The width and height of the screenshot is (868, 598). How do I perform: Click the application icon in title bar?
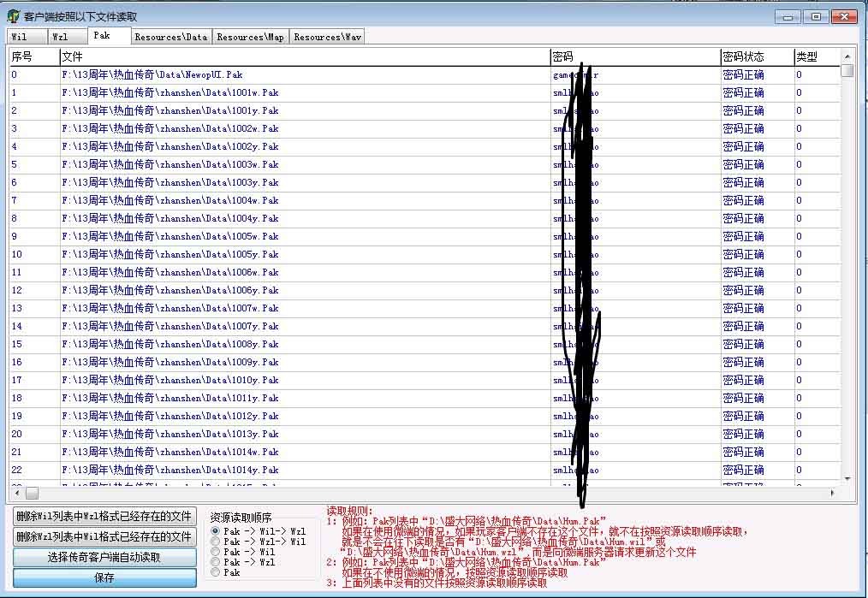14,16
